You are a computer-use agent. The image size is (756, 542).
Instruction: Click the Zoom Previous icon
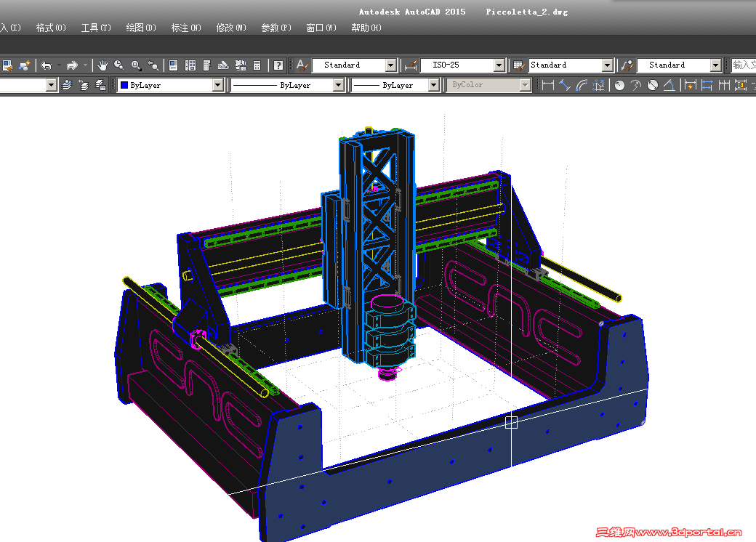click(x=154, y=65)
